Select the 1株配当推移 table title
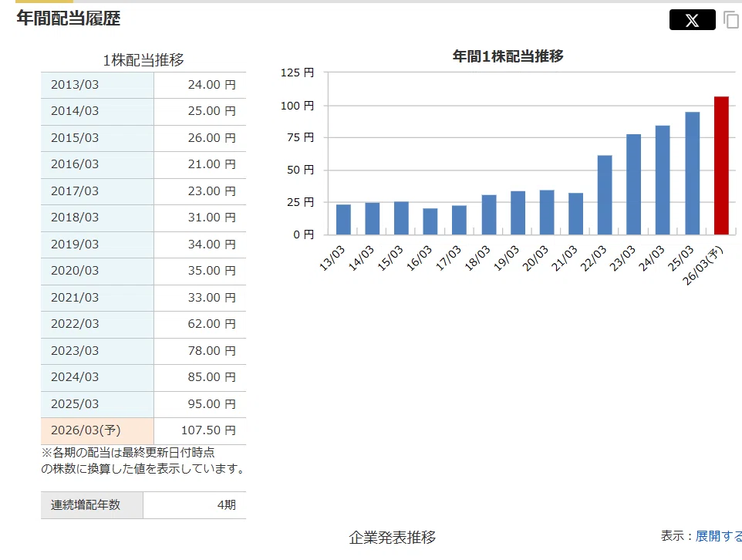This screenshot has width=742, height=560. point(143,60)
